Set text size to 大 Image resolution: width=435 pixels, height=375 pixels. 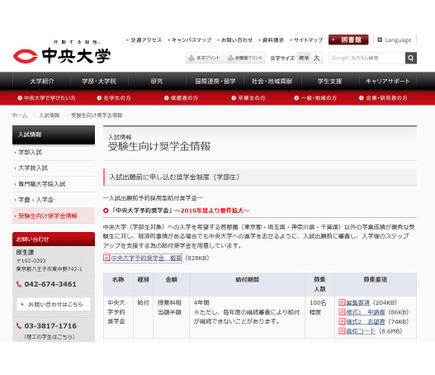coord(317,58)
